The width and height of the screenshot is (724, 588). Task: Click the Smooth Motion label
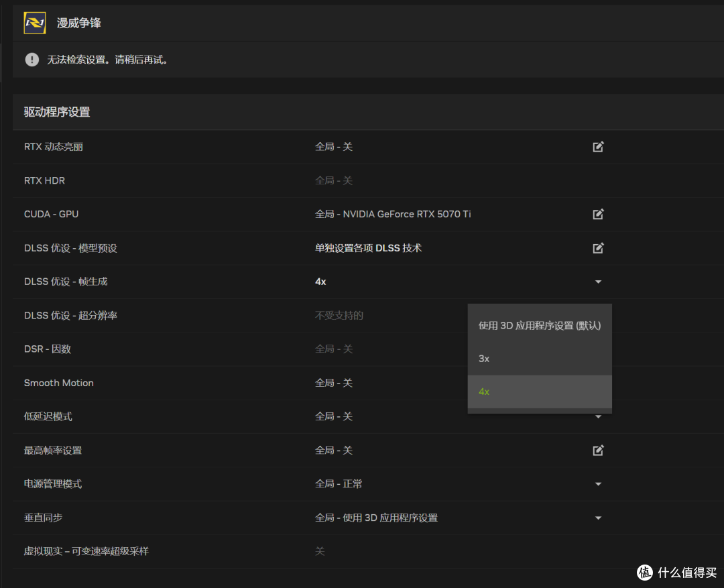click(x=58, y=383)
